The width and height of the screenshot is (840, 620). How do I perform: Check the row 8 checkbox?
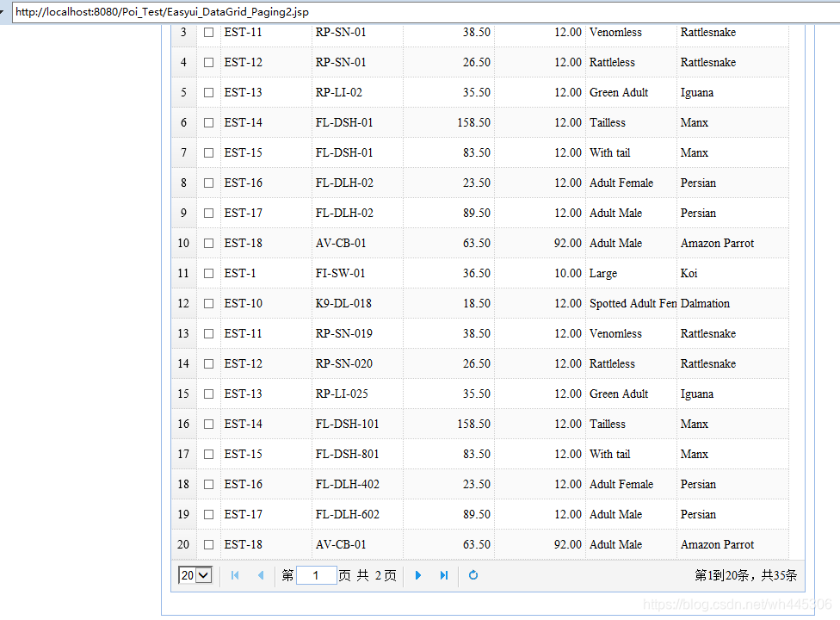[209, 183]
